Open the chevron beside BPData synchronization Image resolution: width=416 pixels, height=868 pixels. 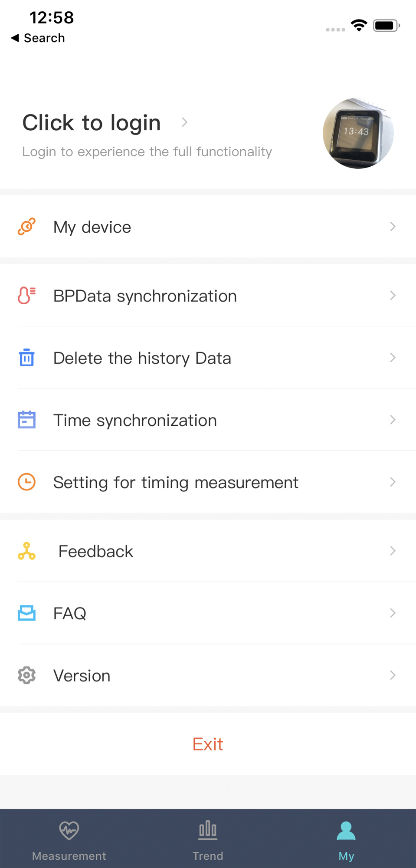pyautogui.click(x=393, y=296)
